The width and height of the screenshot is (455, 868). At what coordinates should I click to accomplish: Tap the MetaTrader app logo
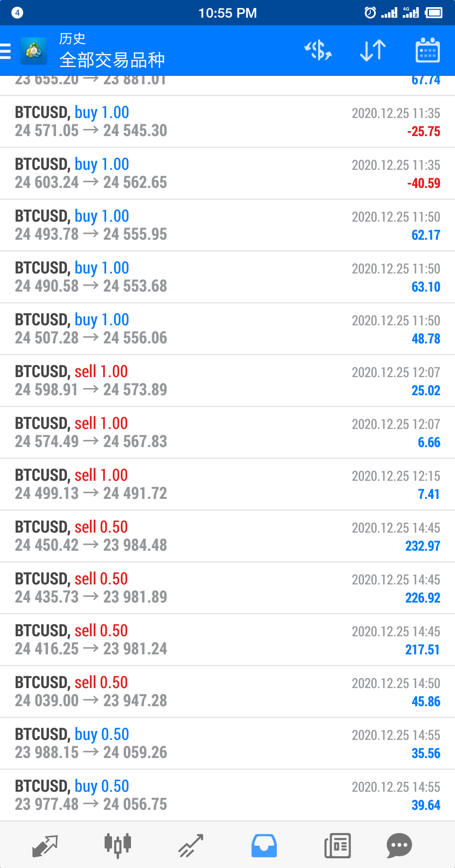tap(34, 51)
